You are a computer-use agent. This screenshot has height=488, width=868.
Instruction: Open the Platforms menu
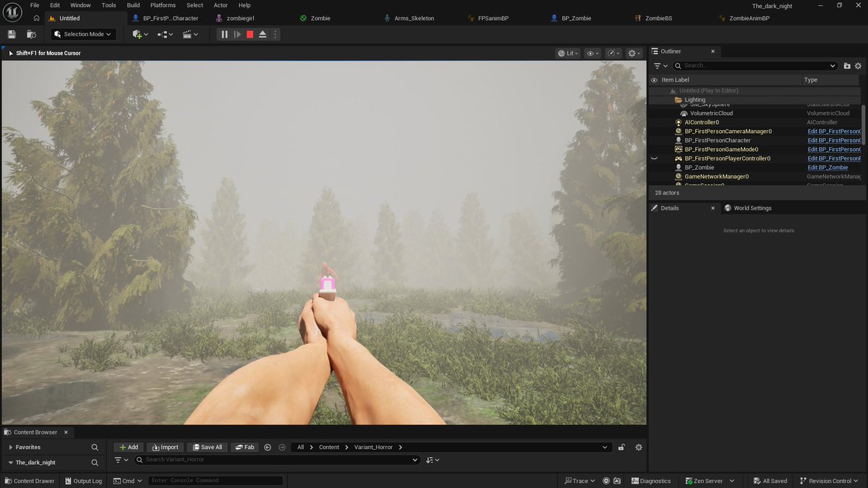click(x=163, y=5)
